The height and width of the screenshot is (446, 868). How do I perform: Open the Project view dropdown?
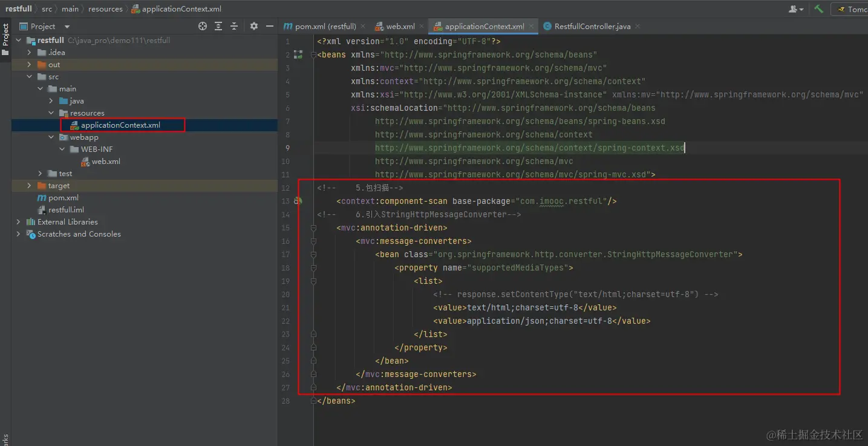point(67,27)
